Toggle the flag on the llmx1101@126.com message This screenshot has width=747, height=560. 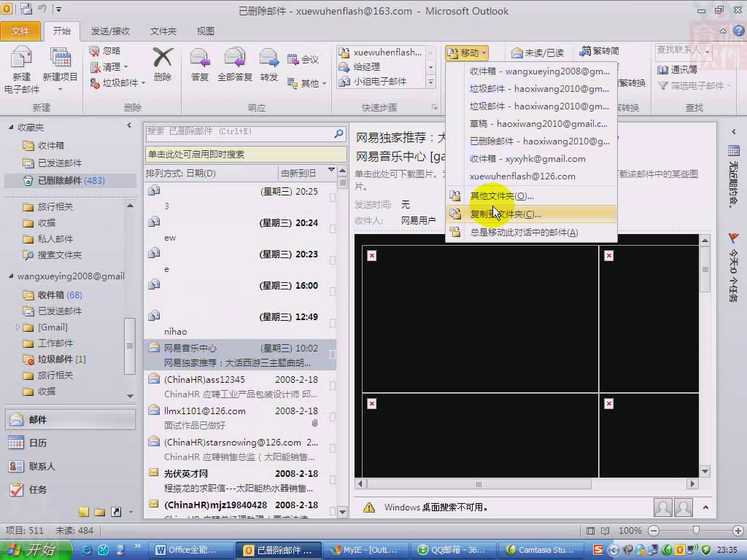pyautogui.click(x=333, y=418)
